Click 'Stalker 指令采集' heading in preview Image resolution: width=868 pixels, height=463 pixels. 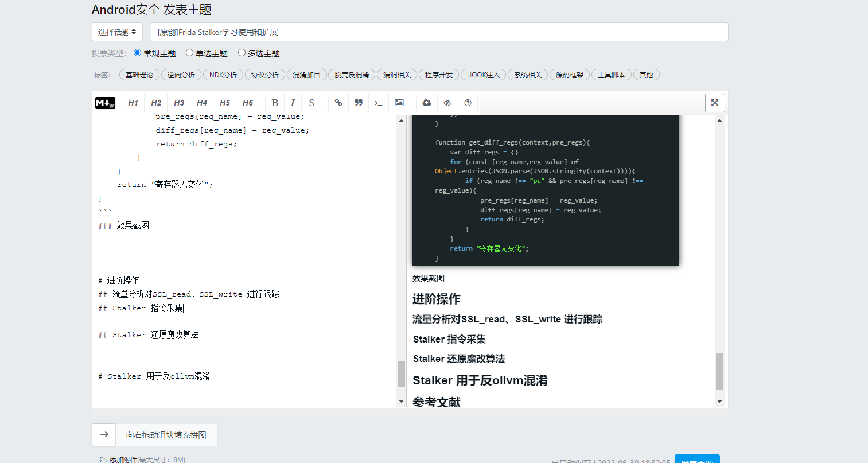tap(449, 339)
